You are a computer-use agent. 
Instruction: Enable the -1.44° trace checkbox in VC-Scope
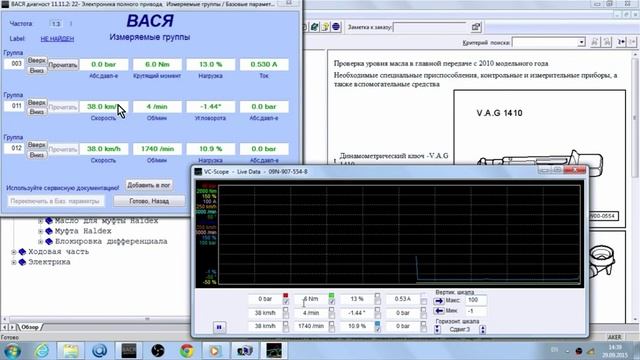(377, 315)
